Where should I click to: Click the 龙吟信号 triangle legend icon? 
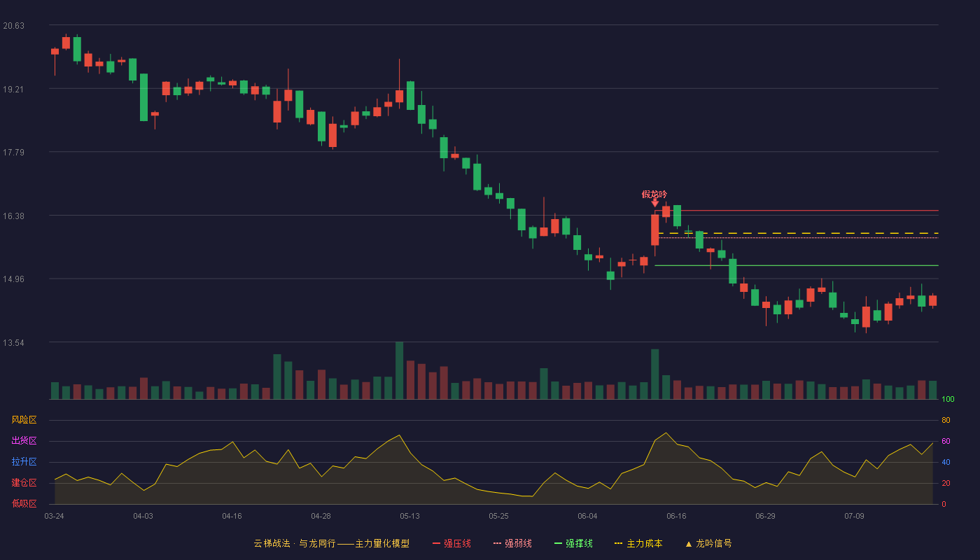(x=688, y=543)
